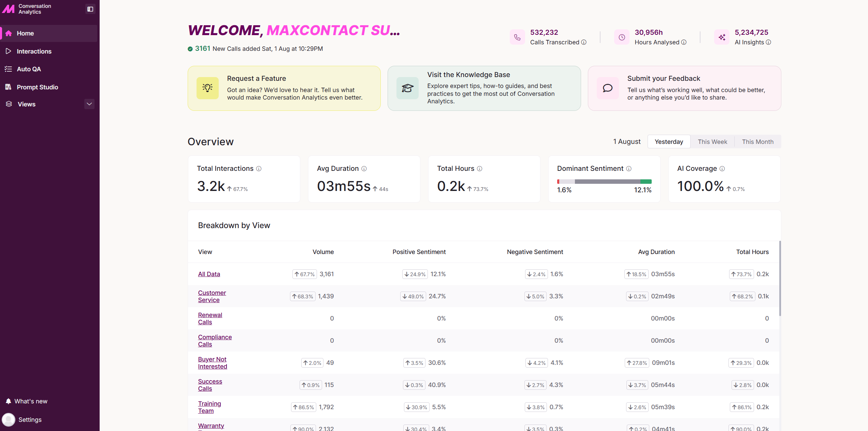The height and width of the screenshot is (431, 868).
Task: Click the 100.0% AI Coverage value
Action: [700, 186]
